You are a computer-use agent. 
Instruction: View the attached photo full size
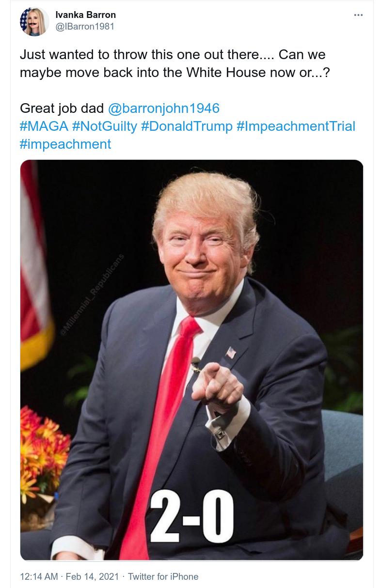point(191,360)
